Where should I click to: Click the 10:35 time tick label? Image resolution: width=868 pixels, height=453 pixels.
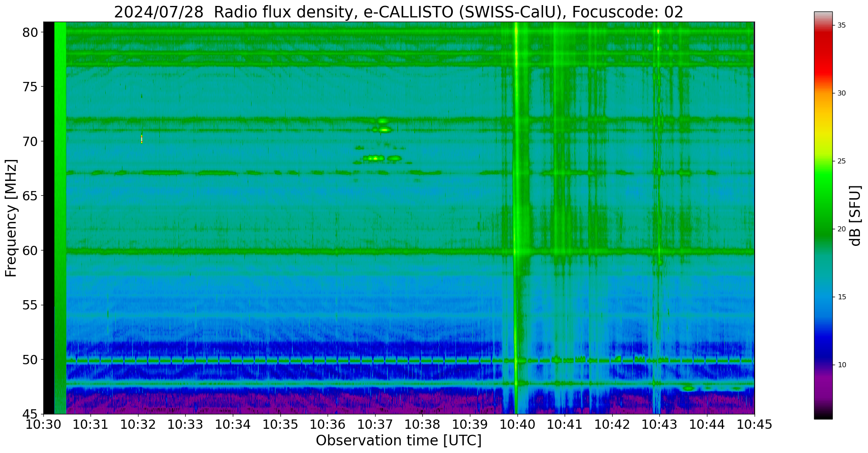(x=280, y=425)
